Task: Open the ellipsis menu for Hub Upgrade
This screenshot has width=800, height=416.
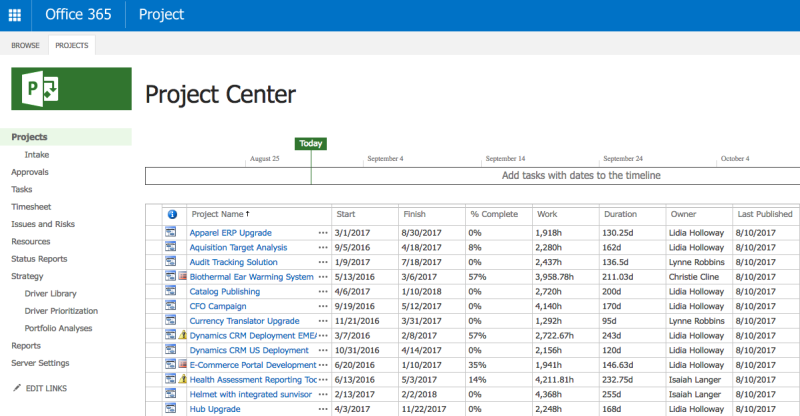Action: pyautogui.click(x=322, y=409)
